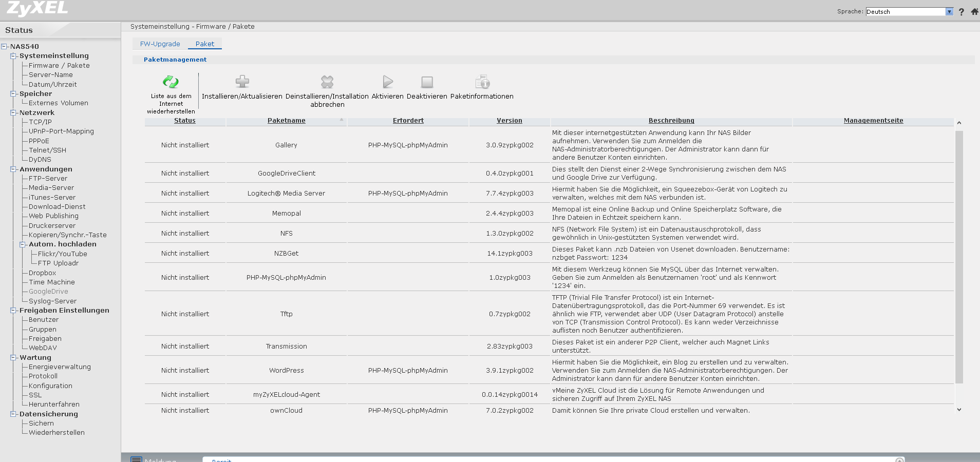Select the ownCloud package row
The image size is (980, 462).
[549, 410]
